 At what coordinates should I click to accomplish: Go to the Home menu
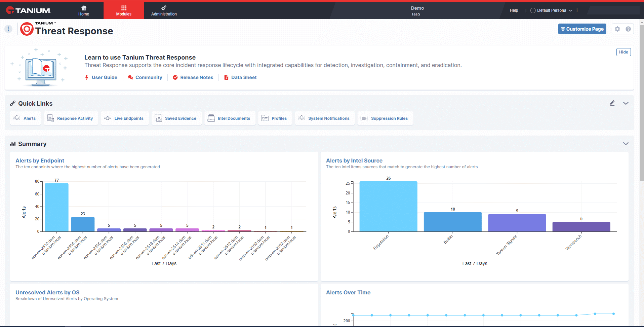tap(84, 10)
